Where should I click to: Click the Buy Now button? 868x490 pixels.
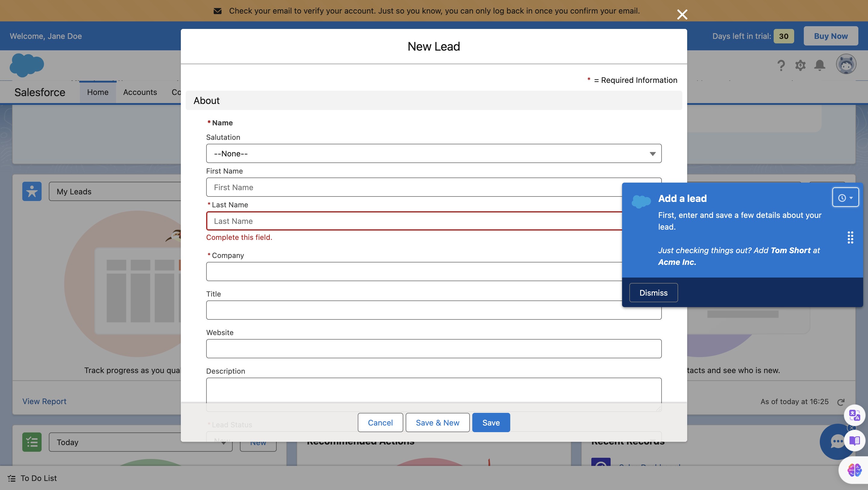831,36
